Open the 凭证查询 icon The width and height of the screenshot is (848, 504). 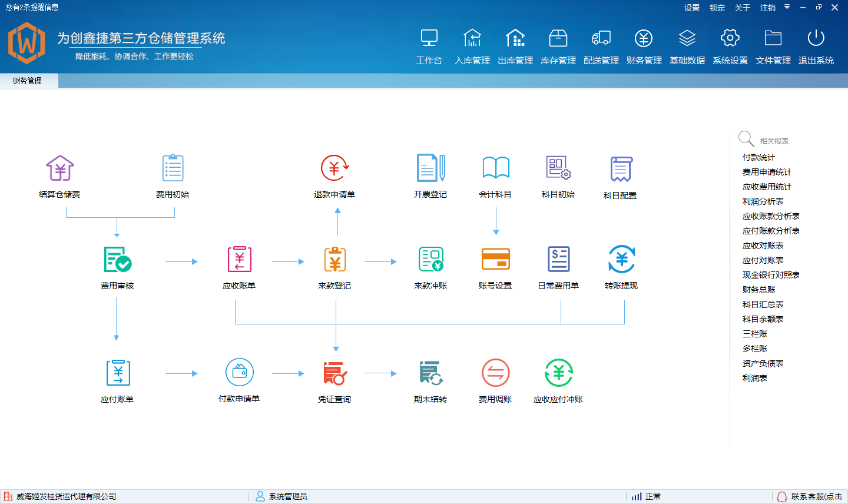point(335,373)
